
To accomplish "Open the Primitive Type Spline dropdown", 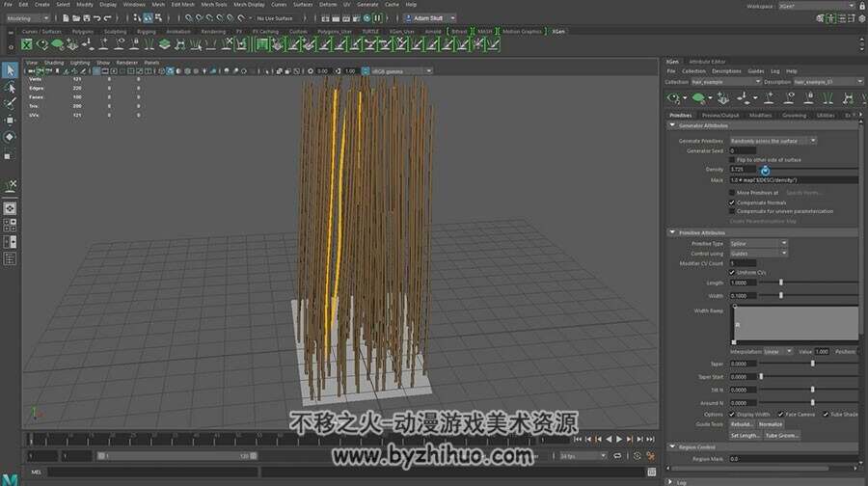I will [x=758, y=244].
